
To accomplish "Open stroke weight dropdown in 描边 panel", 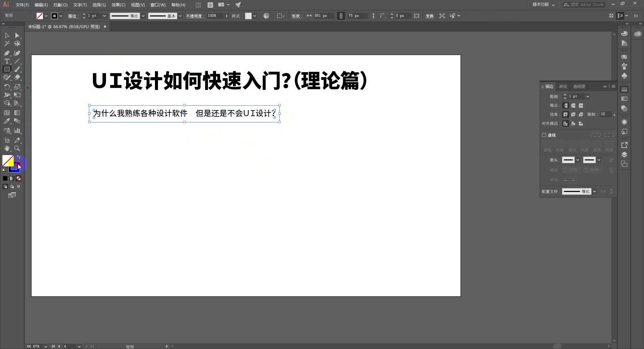I will coord(588,96).
